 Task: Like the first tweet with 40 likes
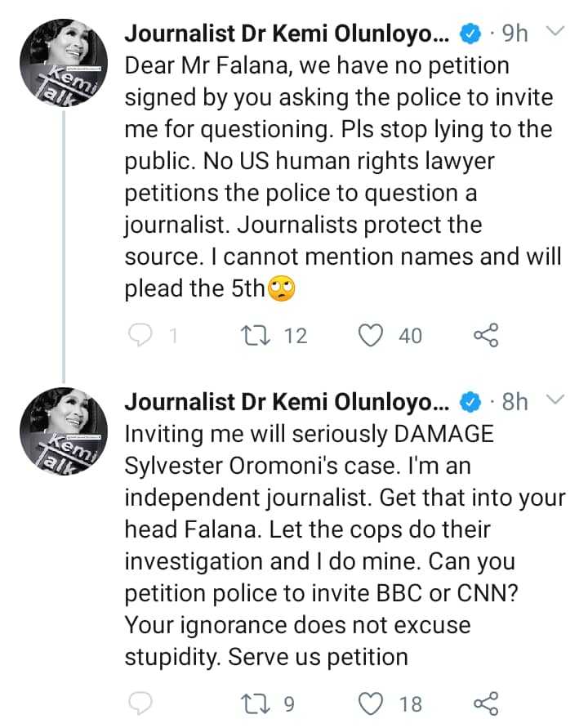372,335
